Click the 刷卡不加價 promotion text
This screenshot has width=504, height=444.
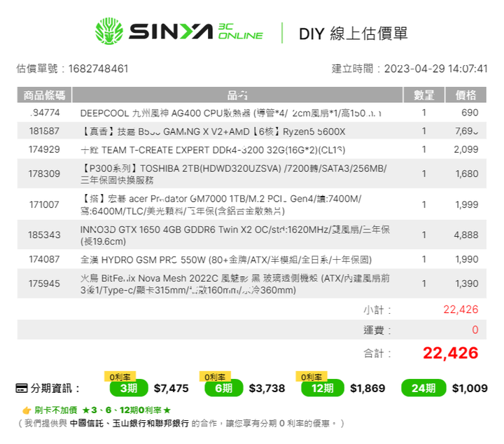55,410
